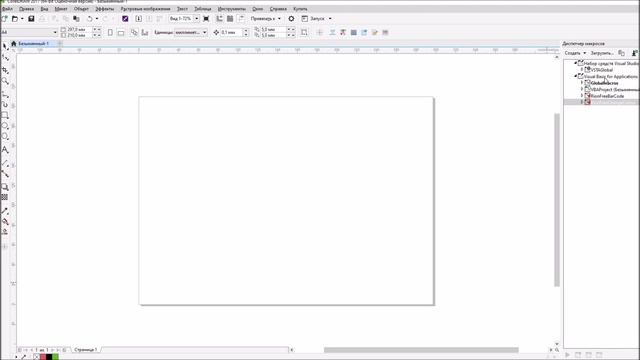Select the Freehand drawing tool
The height and width of the screenshot is (360, 640).
tap(5, 94)
